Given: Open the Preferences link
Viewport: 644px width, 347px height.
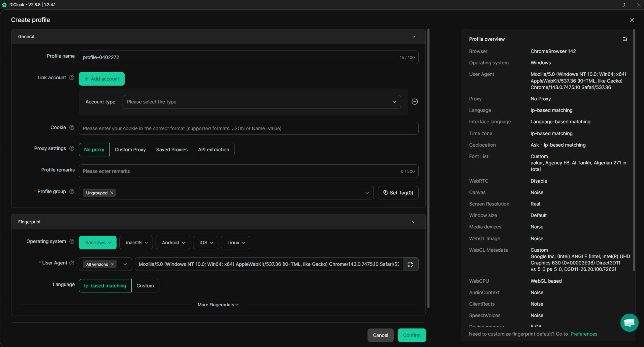Looking at the screenshot, I should 584,334.
